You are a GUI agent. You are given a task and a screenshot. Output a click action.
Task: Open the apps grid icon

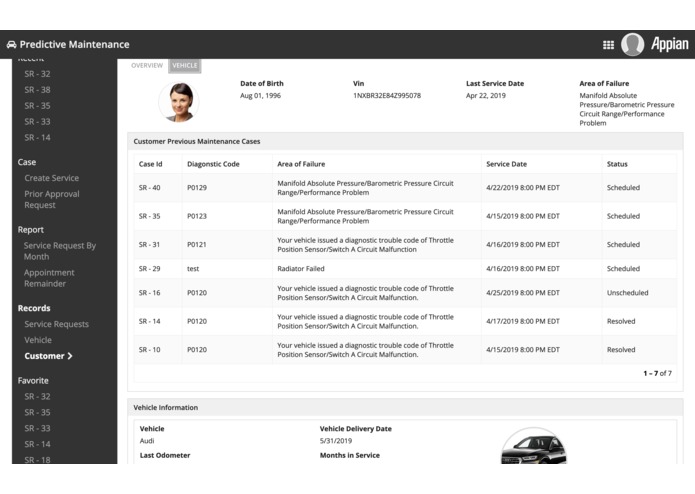[608, 45]
